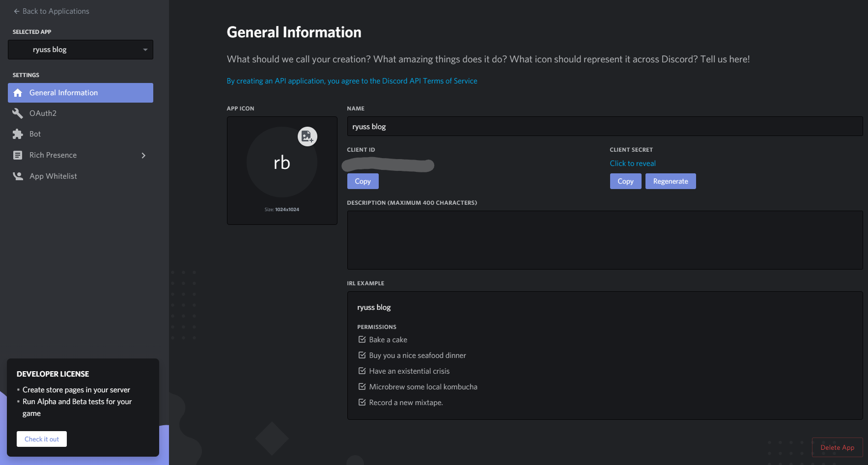Click the rb app icon thumbnail

click(x=282, y=163)
